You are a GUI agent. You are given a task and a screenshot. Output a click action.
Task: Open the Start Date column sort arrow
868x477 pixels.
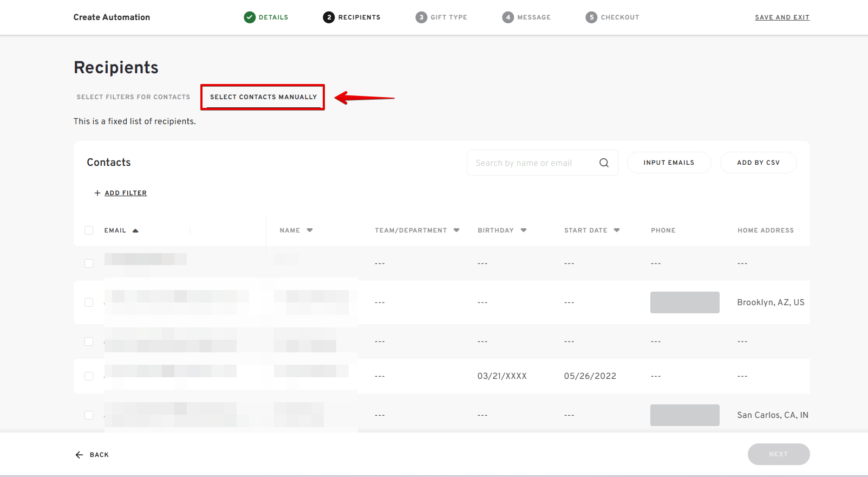[617, 230]
